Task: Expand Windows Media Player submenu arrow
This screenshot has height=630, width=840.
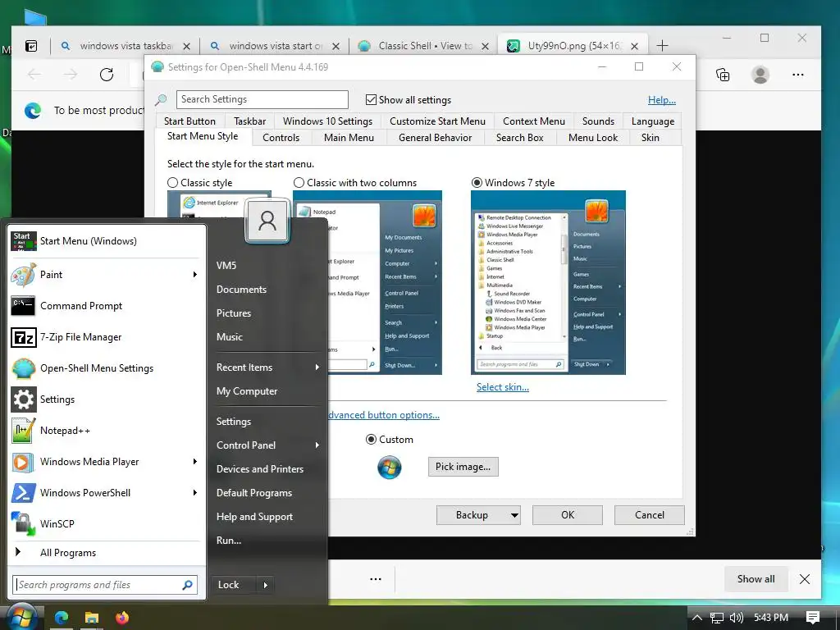Action: tap(195, 462)
